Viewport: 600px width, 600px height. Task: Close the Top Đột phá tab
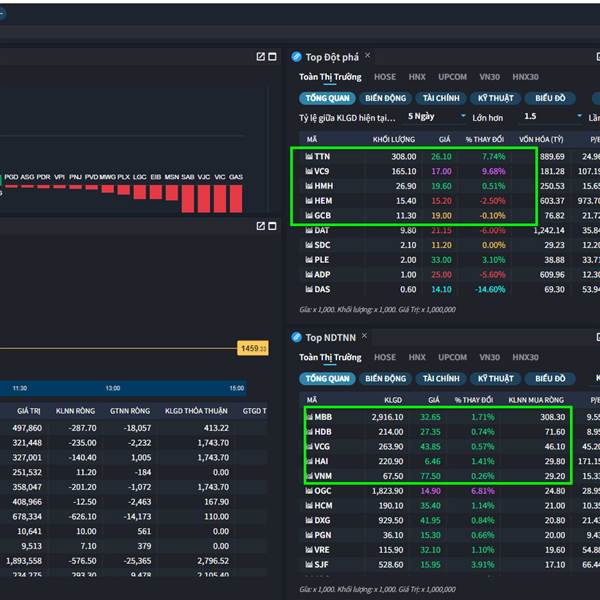click(368, 56)
